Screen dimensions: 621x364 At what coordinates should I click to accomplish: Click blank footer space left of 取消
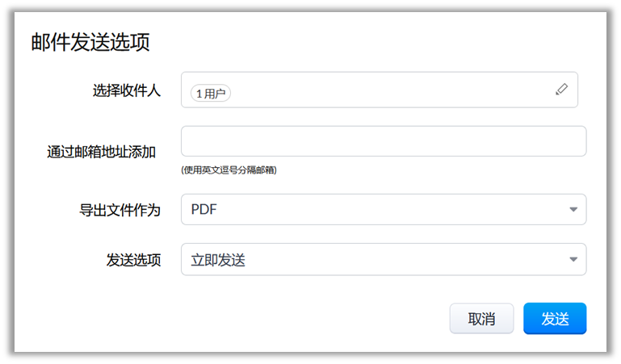click(x=242, y=318)
